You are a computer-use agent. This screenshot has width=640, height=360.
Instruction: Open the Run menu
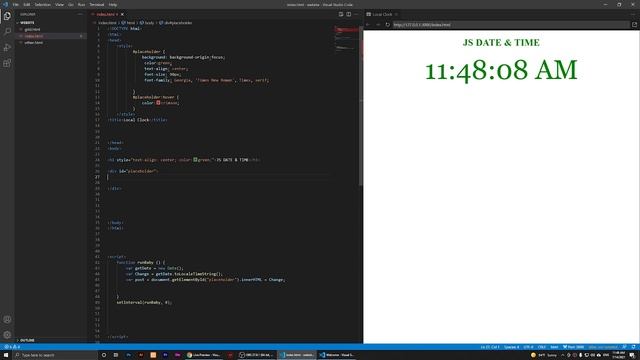pos(81,4)
